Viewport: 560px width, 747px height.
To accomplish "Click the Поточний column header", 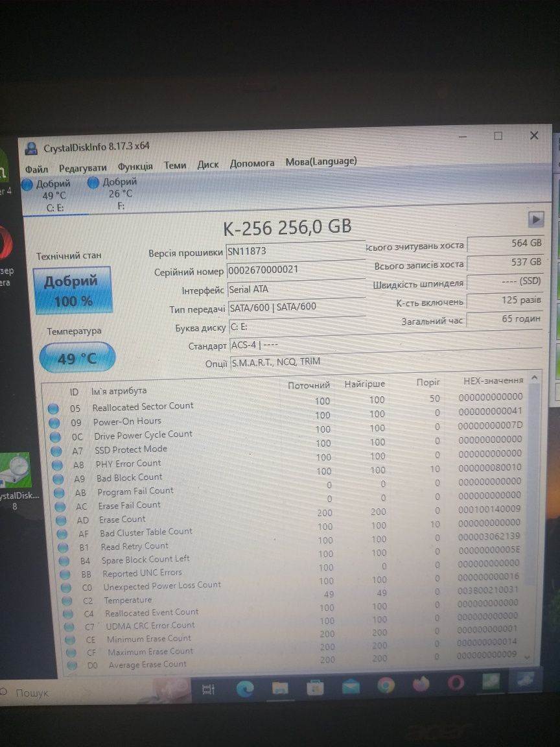I will [309, 385].
